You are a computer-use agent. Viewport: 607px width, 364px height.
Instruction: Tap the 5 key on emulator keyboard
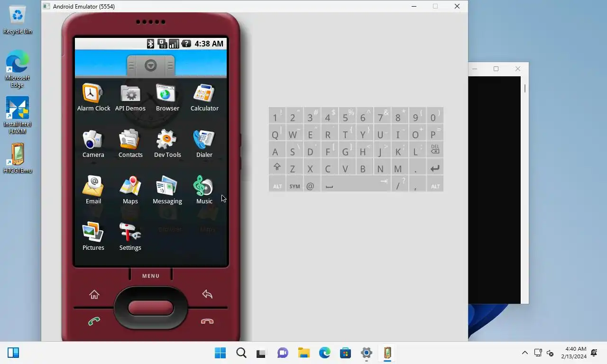(x=347, y=116)
